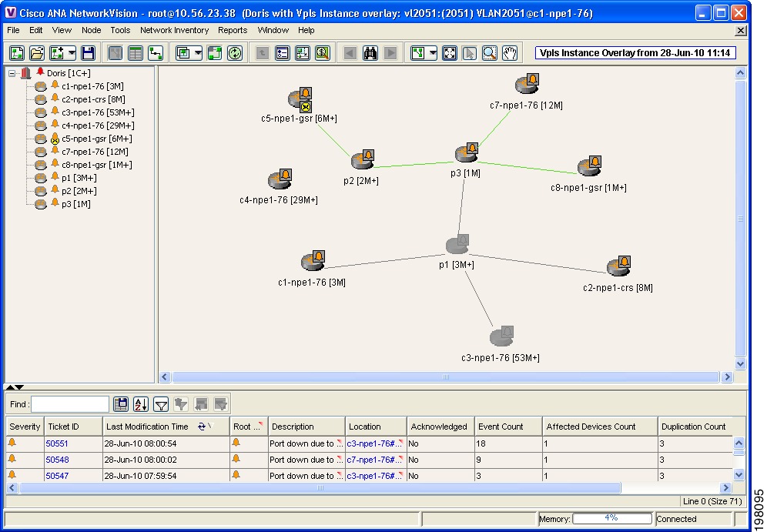Click the show/hide overlay icon
This screenshot has height=532, width=767.
pos(215,53)
